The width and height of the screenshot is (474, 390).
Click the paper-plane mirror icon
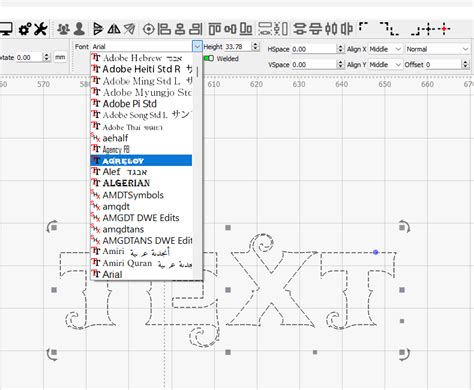point(130,29)
